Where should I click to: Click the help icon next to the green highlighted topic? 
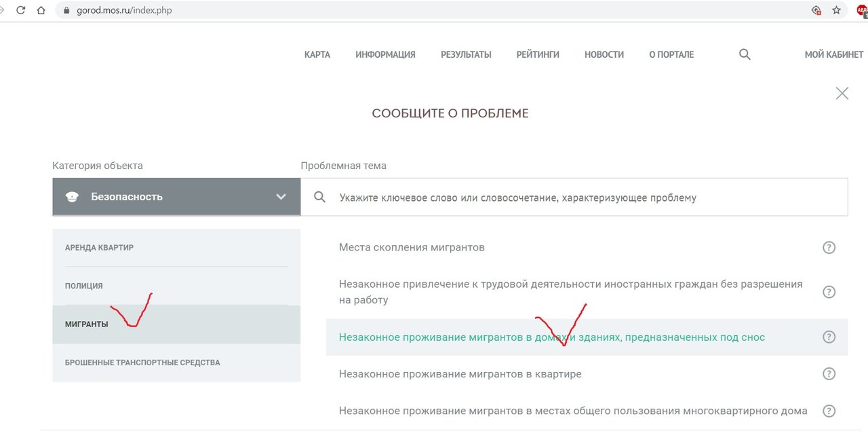point(829,336)
